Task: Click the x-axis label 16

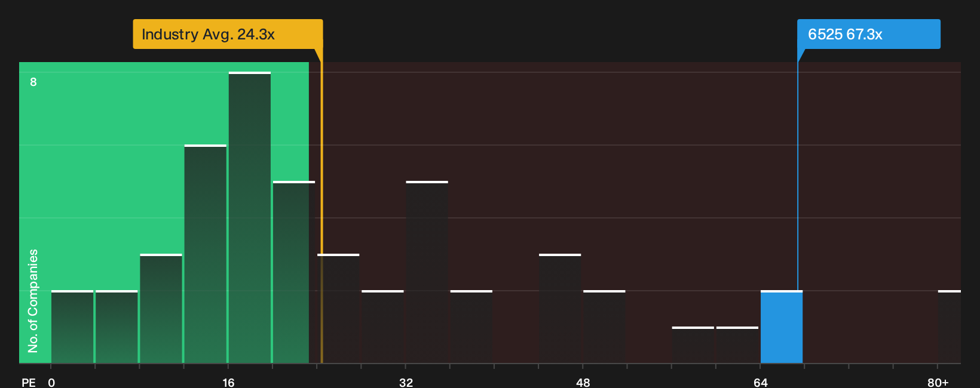Action: (x=228, y=382)
